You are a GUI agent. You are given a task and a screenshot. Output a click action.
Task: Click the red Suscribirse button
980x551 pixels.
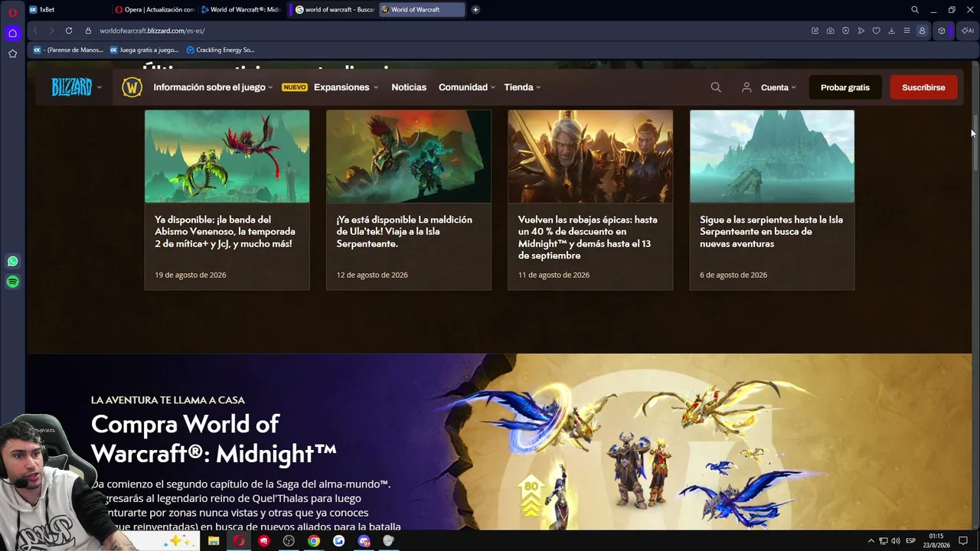[x=923, y=87]
